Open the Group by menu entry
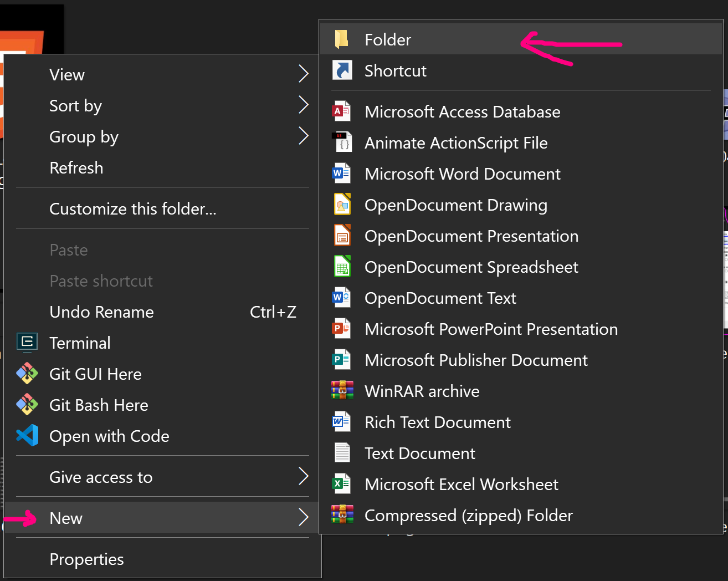 162,136
